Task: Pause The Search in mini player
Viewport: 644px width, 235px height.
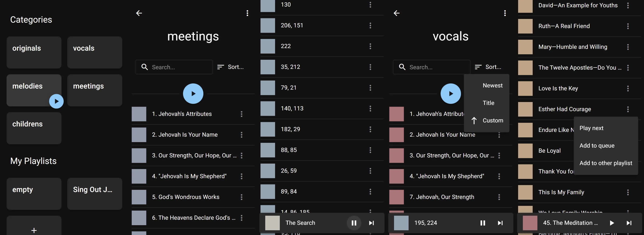Action: click(354, 223)
